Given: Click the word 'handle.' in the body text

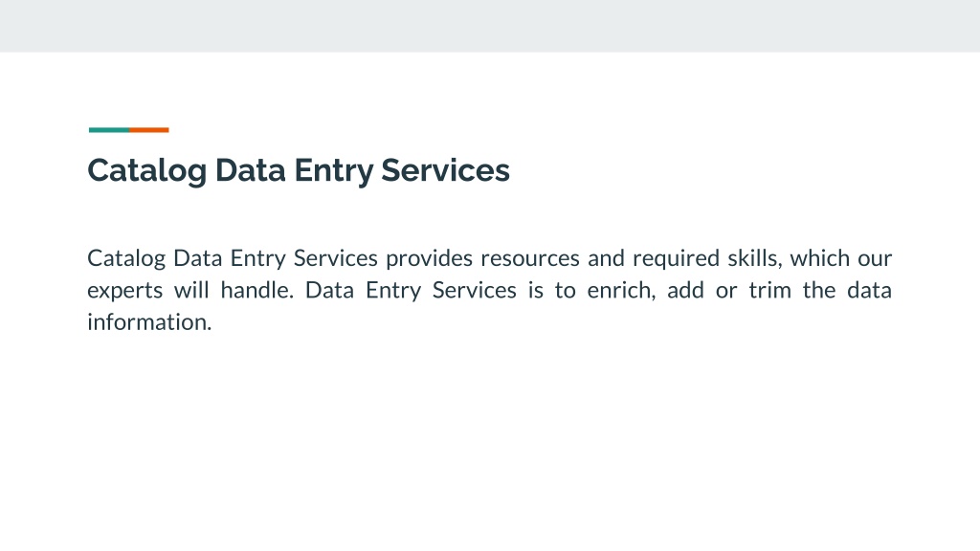Looking at the screenshot, I should pyautogui.click(x=256, y=290).
